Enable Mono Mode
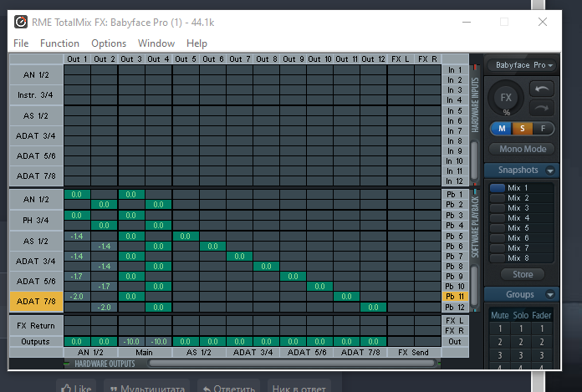Viewport: 582px width, 392px height. click(x=523, y=149)
